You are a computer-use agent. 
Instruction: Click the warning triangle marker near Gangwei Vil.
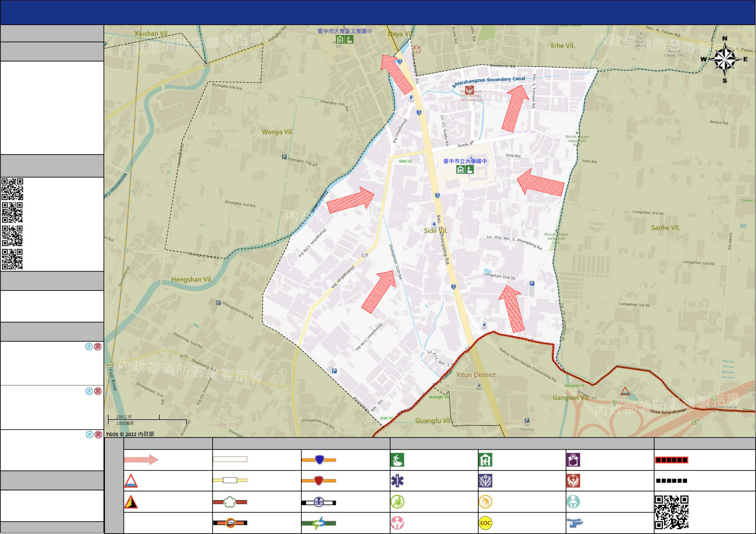pos(625,391)
